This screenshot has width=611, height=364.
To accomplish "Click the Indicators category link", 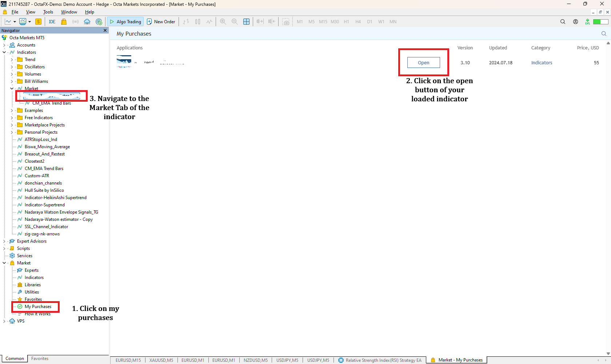I will point(542,62).
